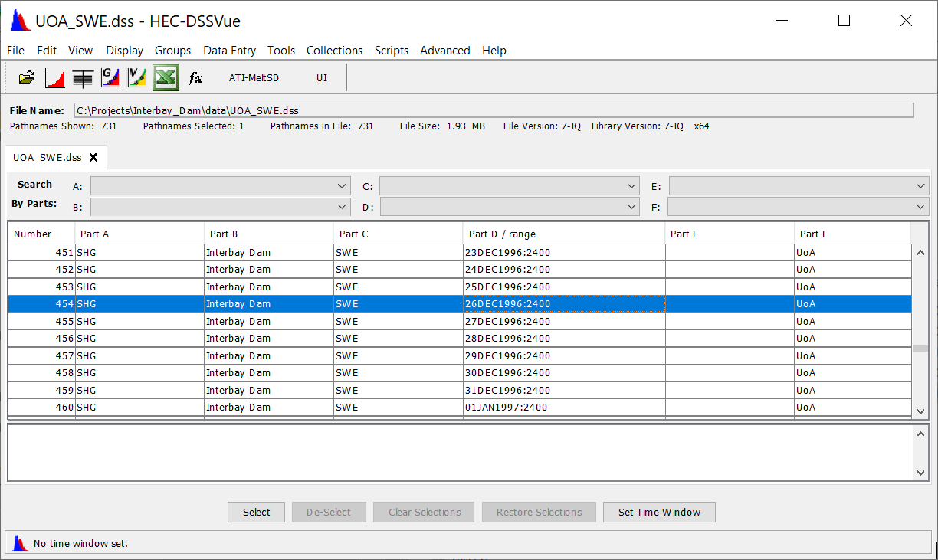Viewport: 938px width, 560px height.
Task: Expand the Part E search dropdown
Action: point(920,186)
